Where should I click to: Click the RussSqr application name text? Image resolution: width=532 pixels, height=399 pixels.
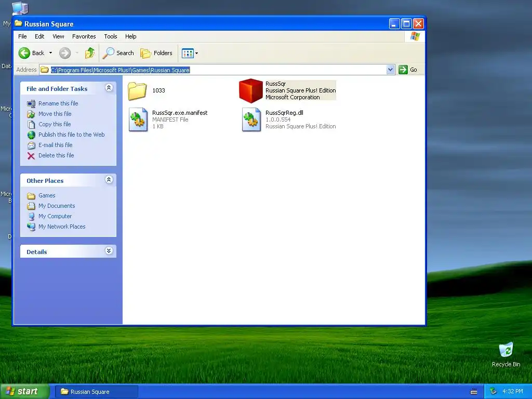[x=275, y=84]
